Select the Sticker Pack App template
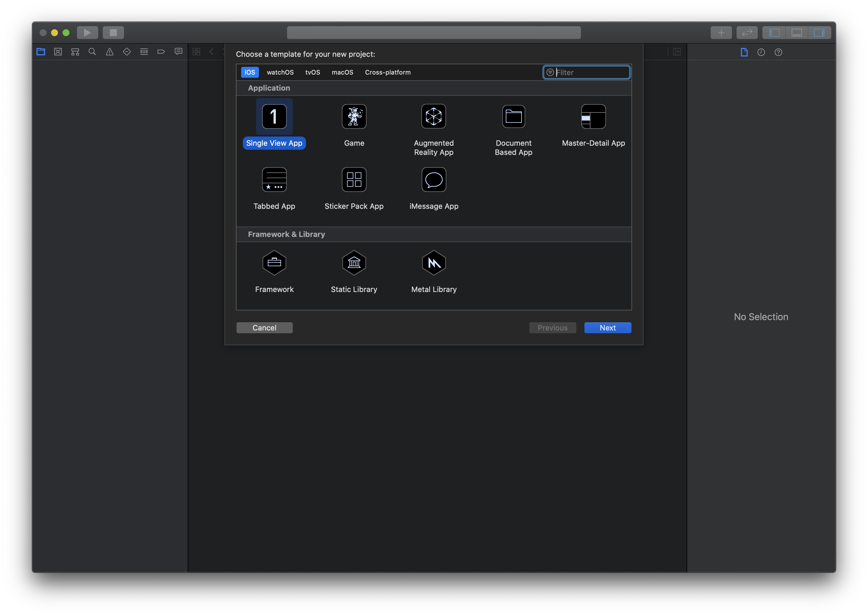This screenshot has width=868, height=615. click(354, 180)
